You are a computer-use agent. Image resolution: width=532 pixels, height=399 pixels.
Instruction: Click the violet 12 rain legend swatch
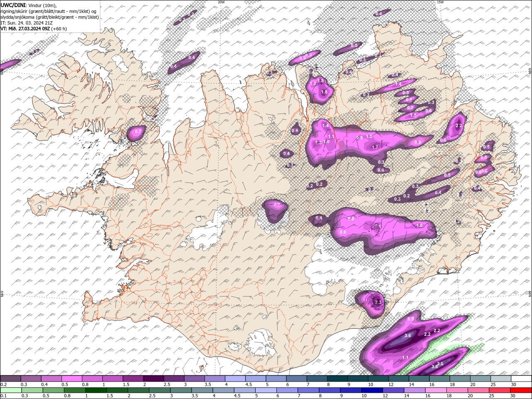pos(393,390)
